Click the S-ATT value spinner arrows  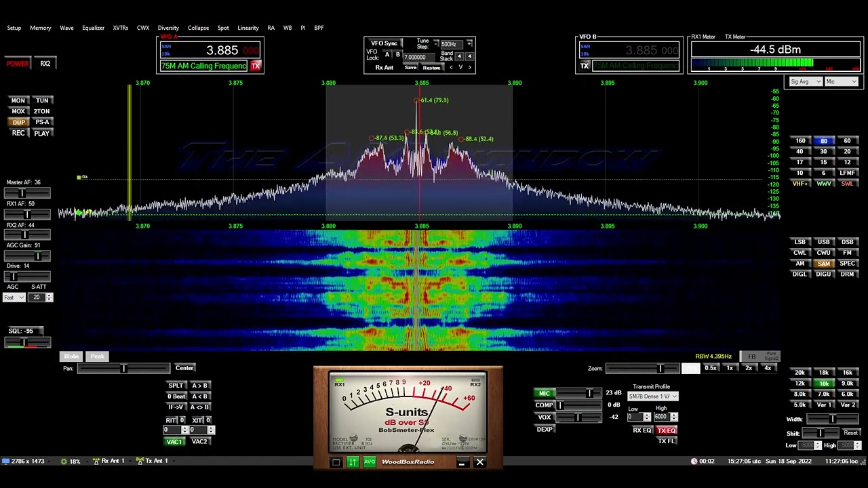pyautogui.click(x=49, y=298)
